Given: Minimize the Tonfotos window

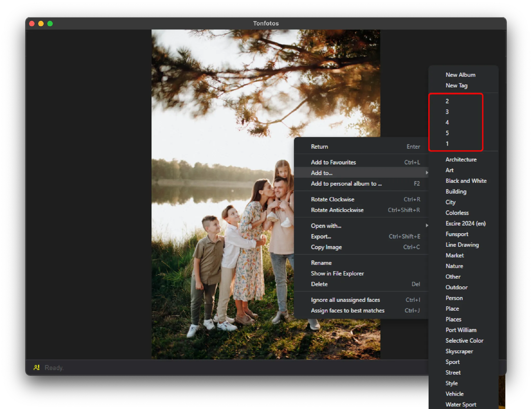Looking at the screenshot, I should pyautogui.click(x=41, y=24).
